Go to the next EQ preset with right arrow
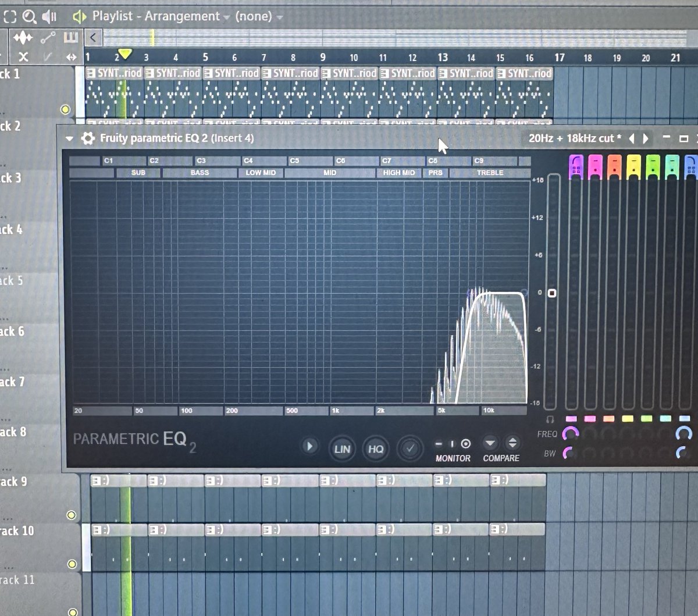Viewport: 698px width, 616px height. coord(645,138)
